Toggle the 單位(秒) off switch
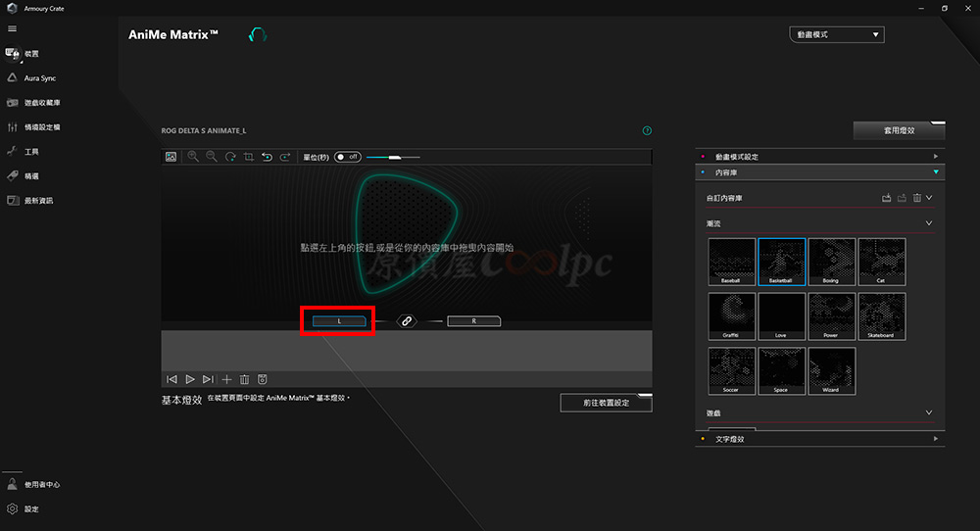The image size is (980, 531). (x=348, y=157)
